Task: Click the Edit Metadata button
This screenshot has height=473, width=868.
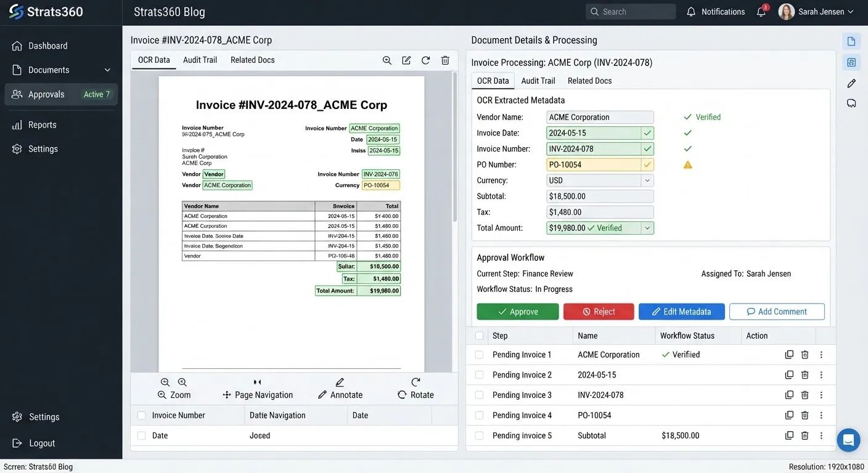Action: [x=681, y=312]
